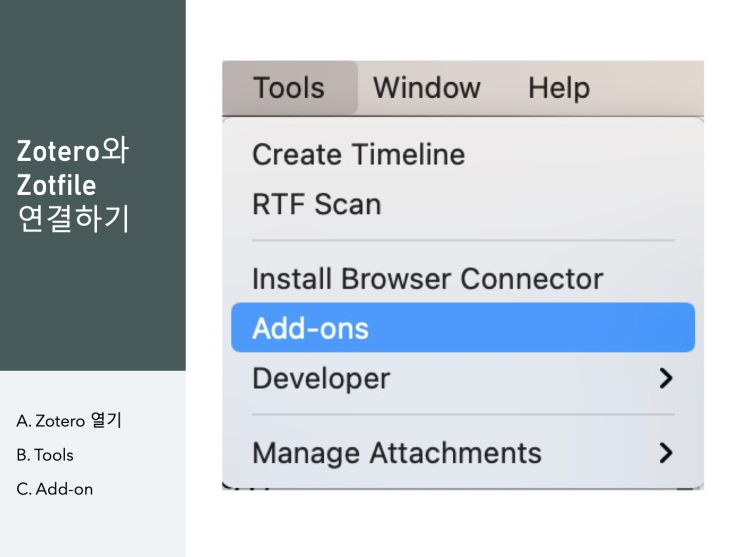Expand the Manage Attachments submenu

(463, 453)
